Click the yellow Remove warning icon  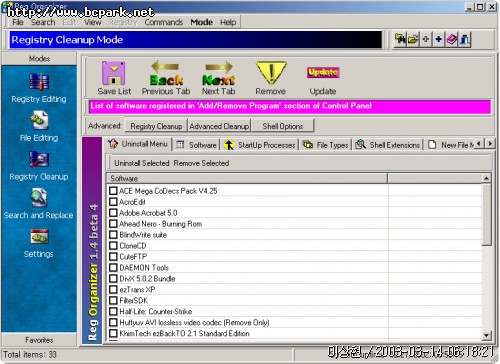(x=271, y=72)
